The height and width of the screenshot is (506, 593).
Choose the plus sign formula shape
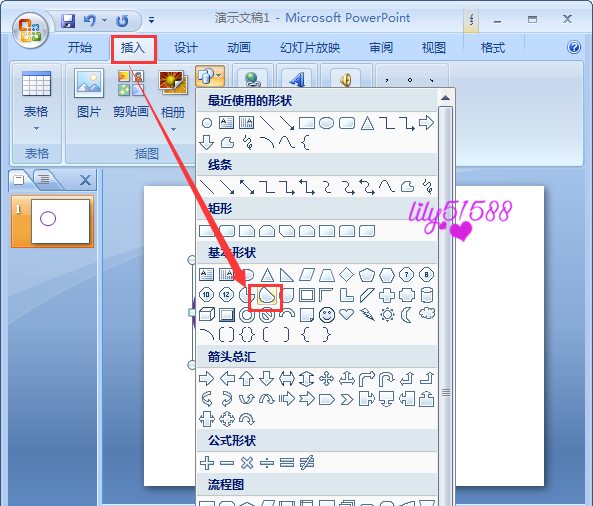point(207,463)
